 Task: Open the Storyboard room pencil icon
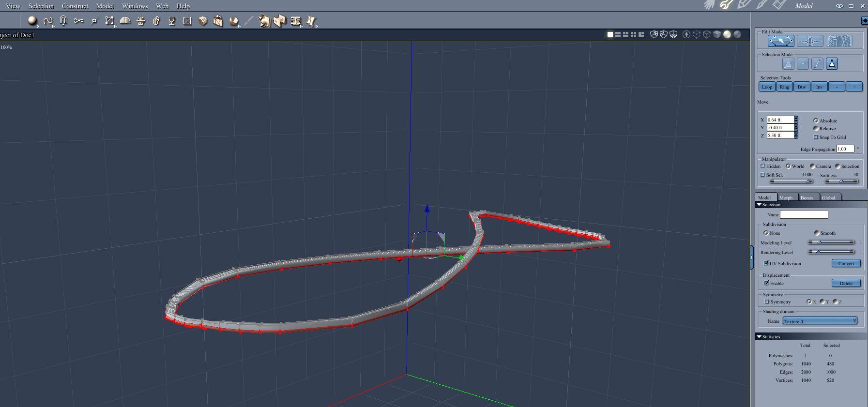click(x=744, y=5)
